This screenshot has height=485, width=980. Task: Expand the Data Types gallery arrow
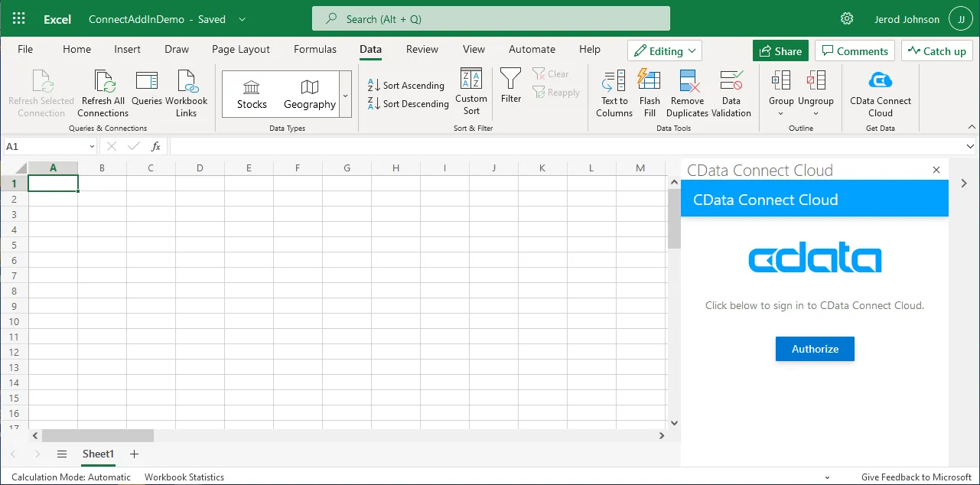pos(345,96)
